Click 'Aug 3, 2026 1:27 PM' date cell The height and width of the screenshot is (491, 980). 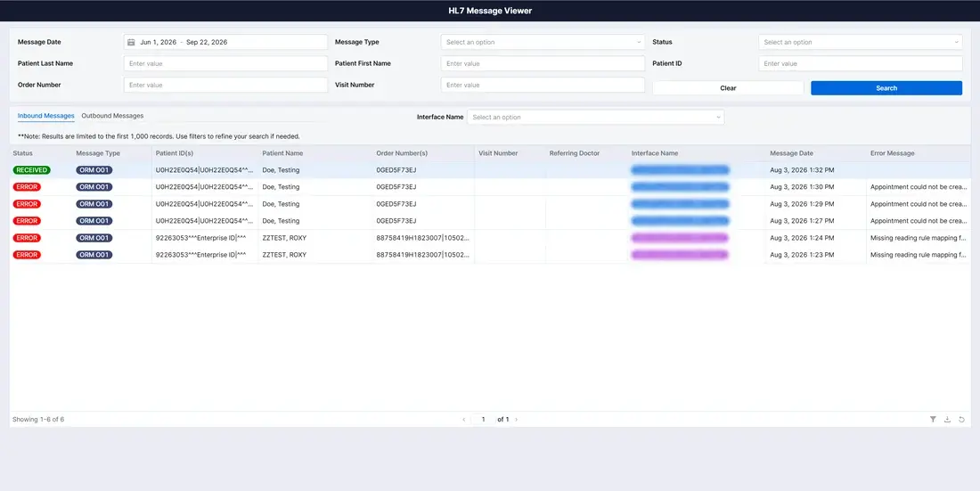coord(803,221)
